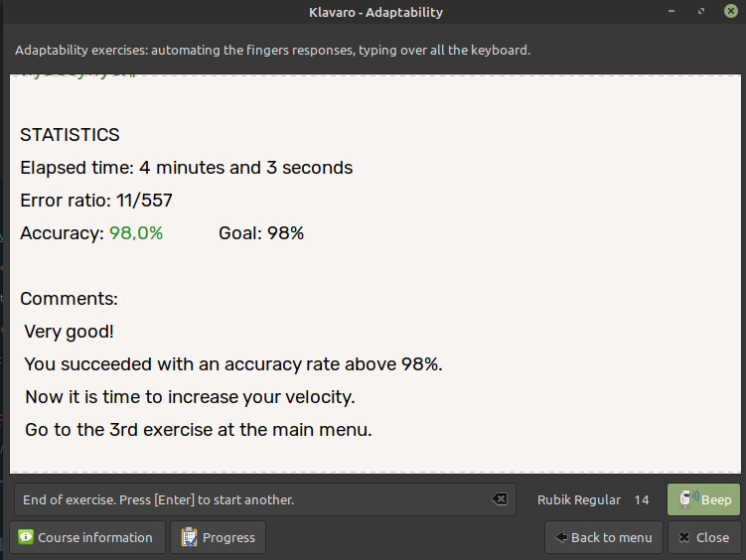Viewport: 746px width, 560px height.
Task: Go Back to menu
Action: [604, 537]
